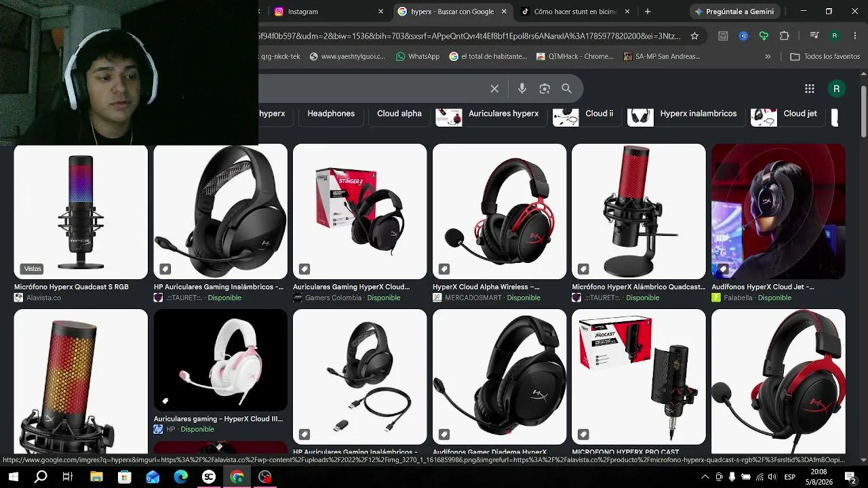The image size is (868, 488).
Task: Close the TikTok stunt tab
Action: (627, 12)
